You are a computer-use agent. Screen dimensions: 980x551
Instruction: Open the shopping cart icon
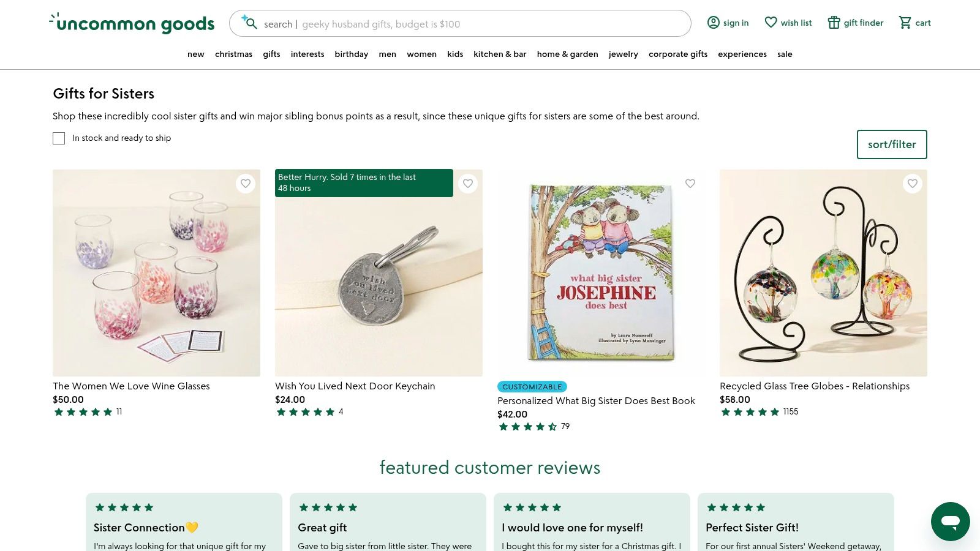[905, 23]
